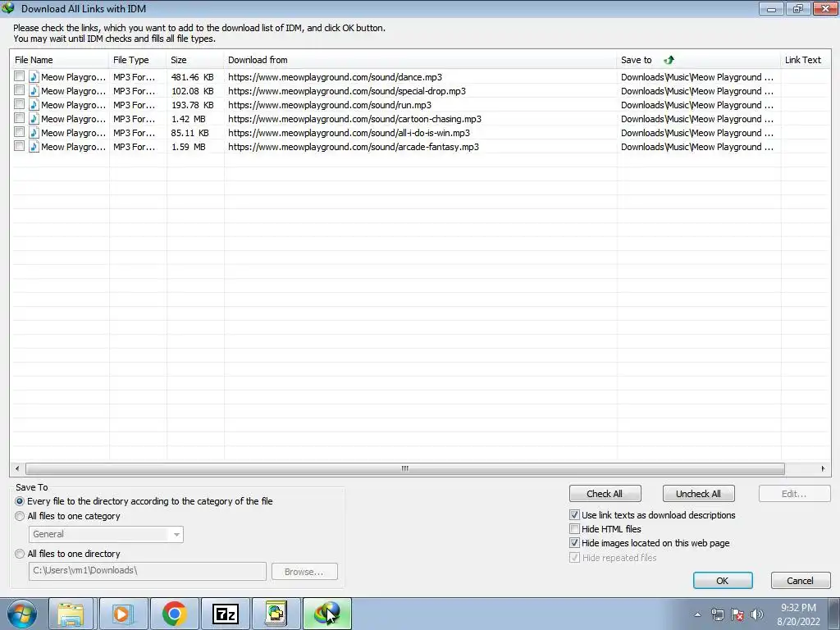Select the dance.mp3 download URL

click(335, 77)
